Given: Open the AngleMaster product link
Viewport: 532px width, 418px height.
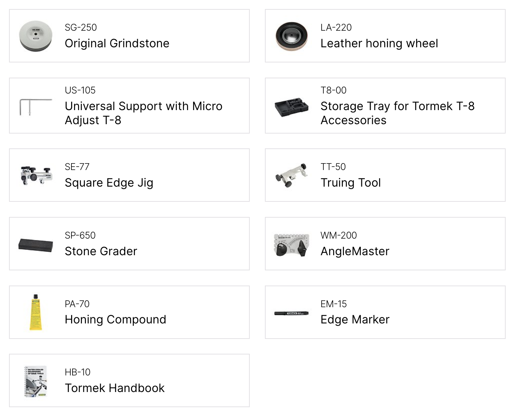Looking at the screenshot, I should point(355,251).
